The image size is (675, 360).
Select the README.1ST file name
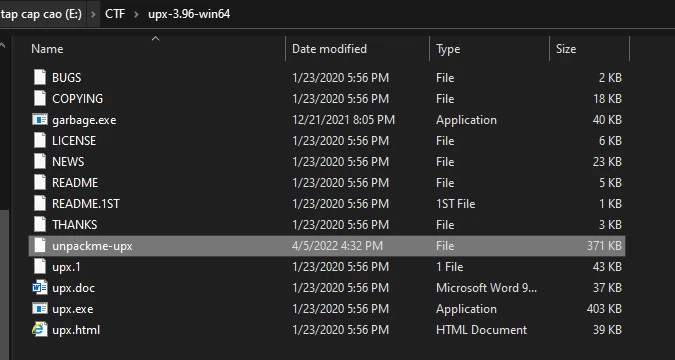[86, 204]
